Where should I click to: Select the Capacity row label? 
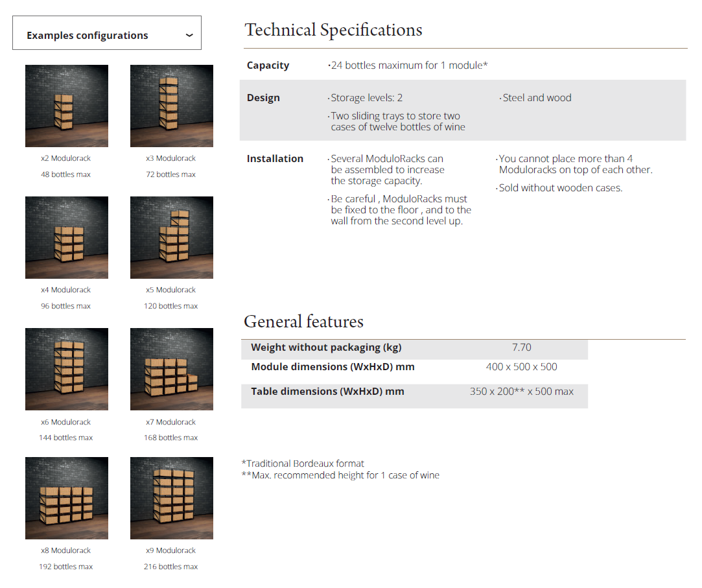point(268,65)
